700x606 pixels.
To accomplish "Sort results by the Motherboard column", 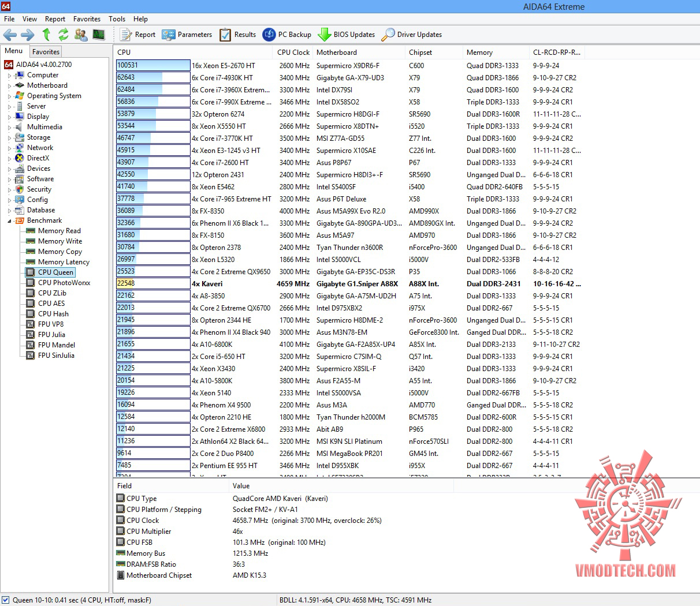I will pos(359,53).
